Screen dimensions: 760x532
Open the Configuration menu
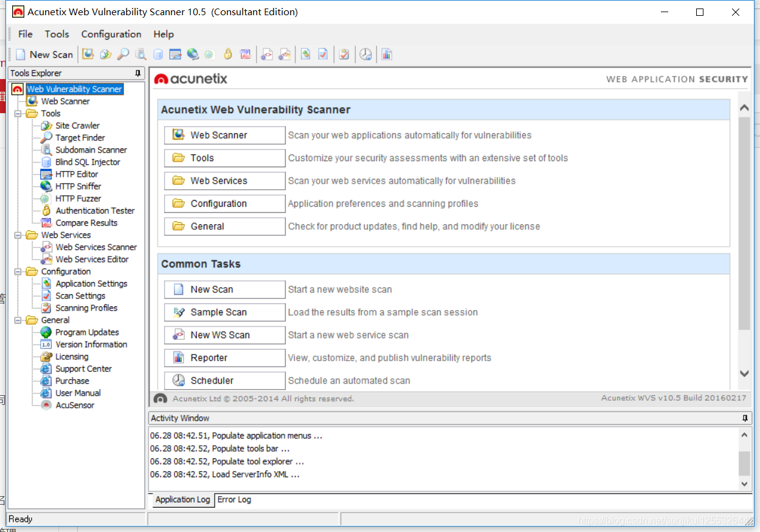(111, 34)
